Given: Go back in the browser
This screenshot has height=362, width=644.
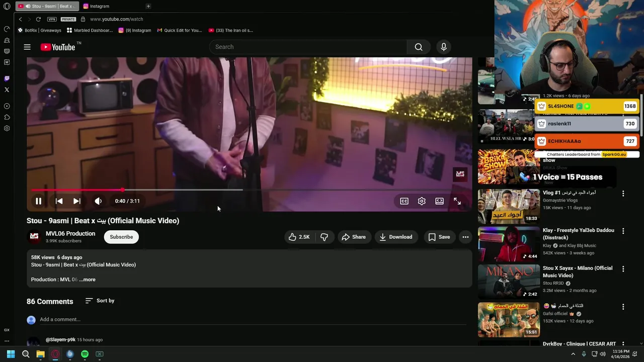Looking at the screenshot, I should point(20,19).
